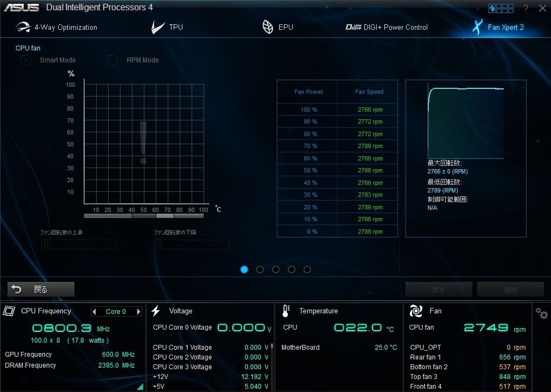Click the greyed 適用 apply button

click(x=510, y=290)
